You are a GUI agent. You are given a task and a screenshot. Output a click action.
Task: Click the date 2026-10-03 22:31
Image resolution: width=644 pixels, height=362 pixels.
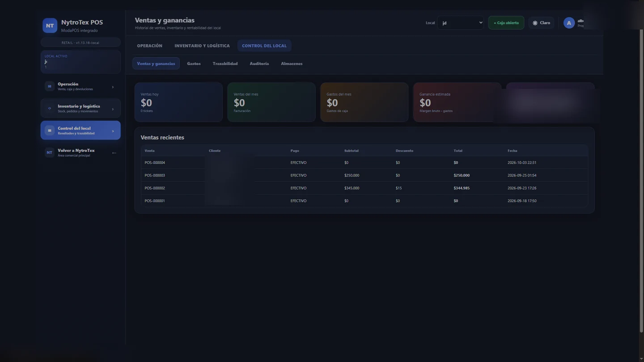tap(522, 163)
